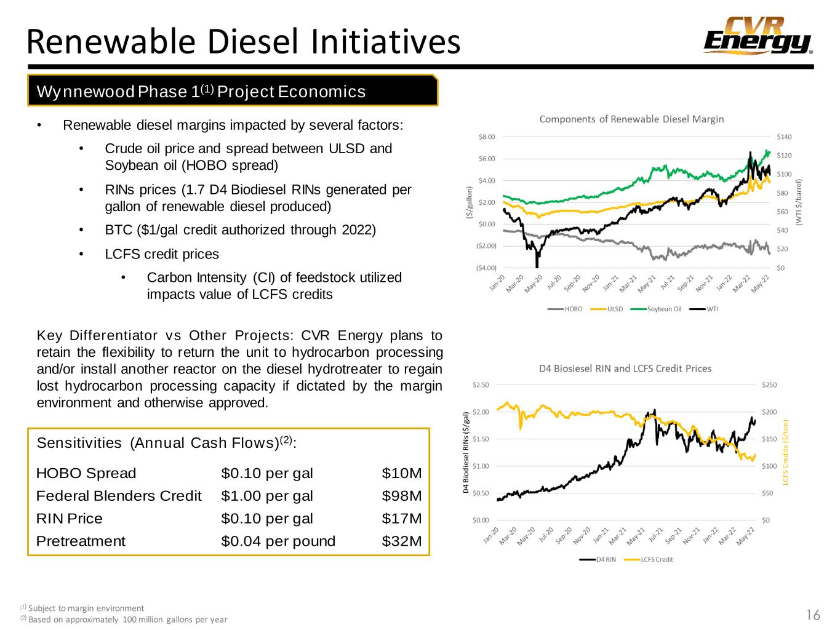
Task: Select the WTI black legend marker
Action: tap(697, 309)
